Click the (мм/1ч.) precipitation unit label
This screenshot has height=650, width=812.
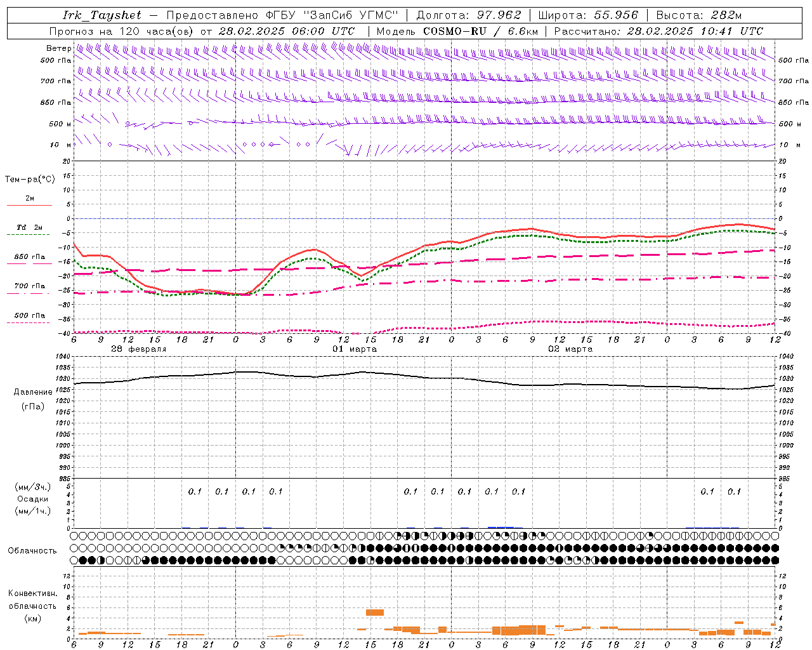tap(33, 510)
